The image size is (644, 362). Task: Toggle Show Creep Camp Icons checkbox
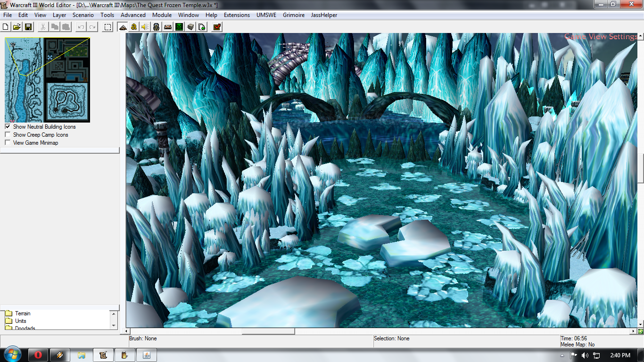[8, 135]
